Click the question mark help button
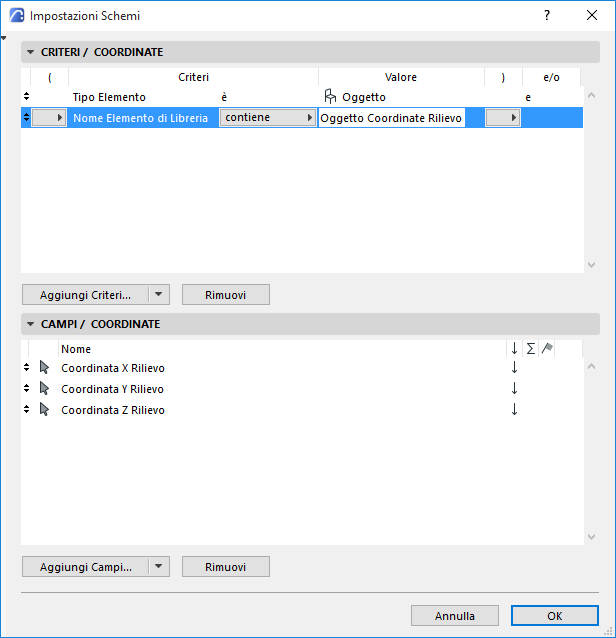Image resolution: width=616 pixels, height=638 pixels. click(547, 16)
